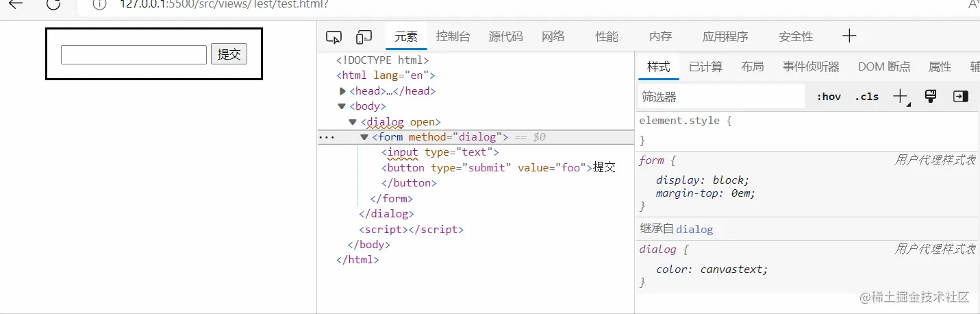Click the site info icon in address bar
The width and height of the screenshot is (980, 314).
point(100,4)
